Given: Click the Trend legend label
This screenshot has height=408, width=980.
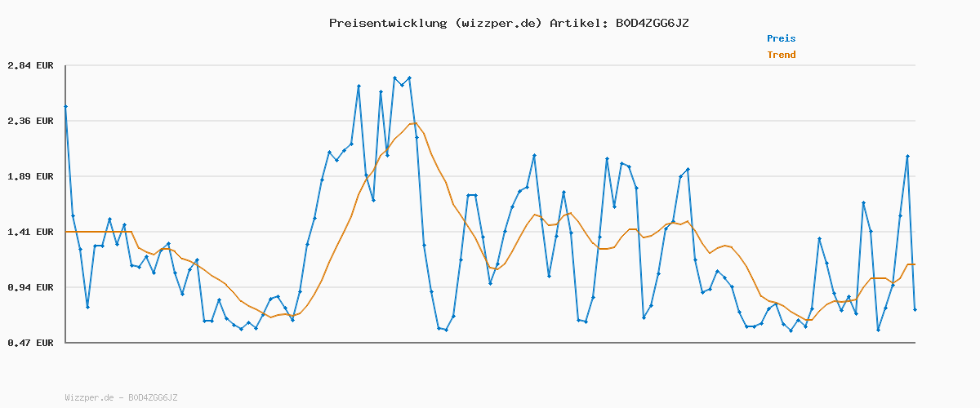Looking at the screenshot, I should point(781,55).
